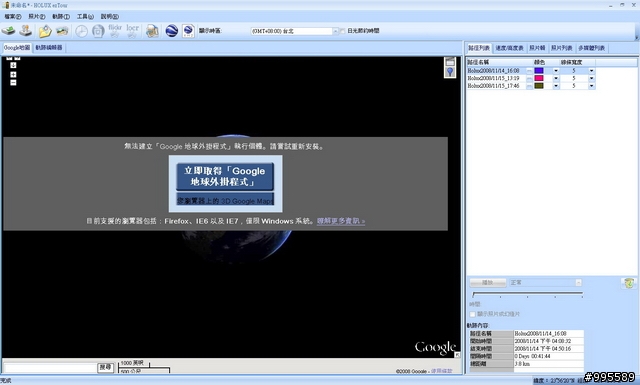Toggle the 顯示照片或幻燈片 checkbox
This screenshot has height=385, width=640.
[473, 314]
